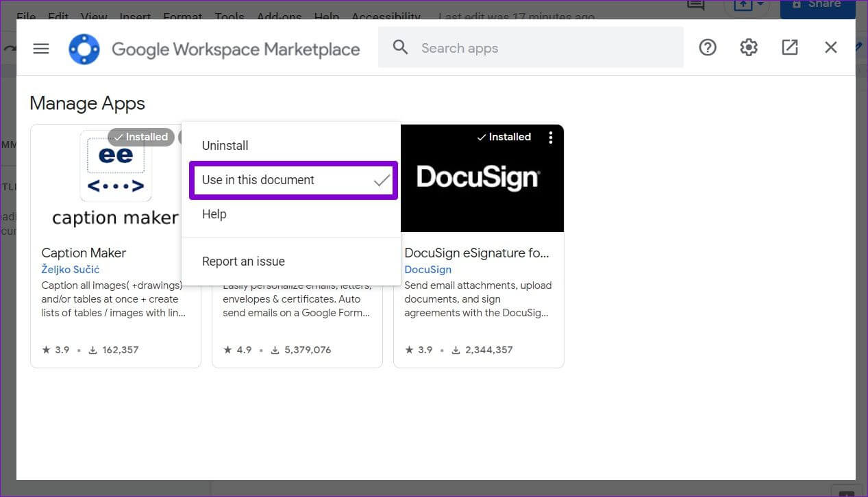Open Docs comment history icon

coord(696,5)
